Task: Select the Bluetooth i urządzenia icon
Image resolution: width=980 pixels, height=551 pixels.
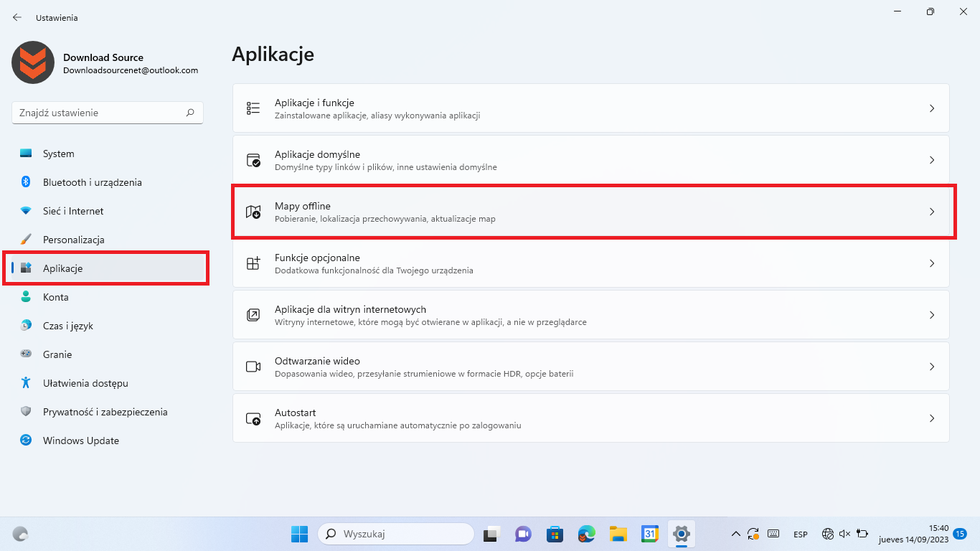Action: (26, 182)
